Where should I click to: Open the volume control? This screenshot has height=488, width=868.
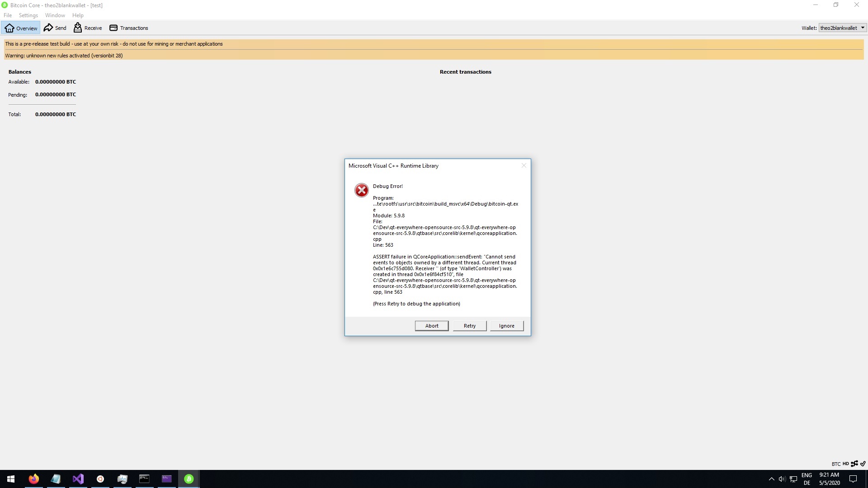(x=783, y=479)
